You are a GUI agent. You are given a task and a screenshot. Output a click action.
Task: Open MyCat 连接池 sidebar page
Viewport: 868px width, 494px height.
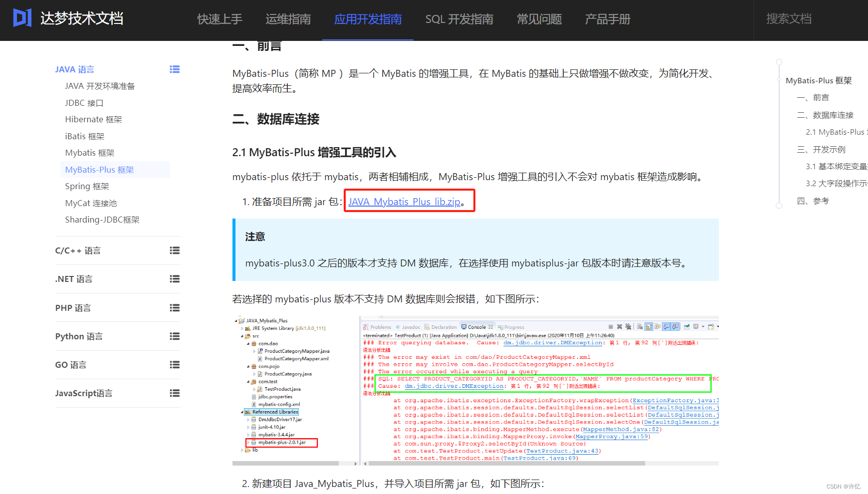click(91, 203)
